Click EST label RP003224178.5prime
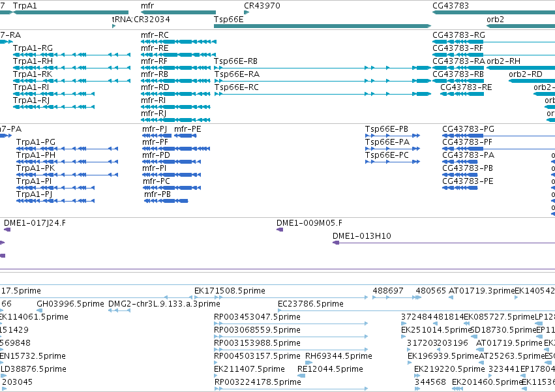The width and height of the screenshot is (555, 392). click(258, 382)
